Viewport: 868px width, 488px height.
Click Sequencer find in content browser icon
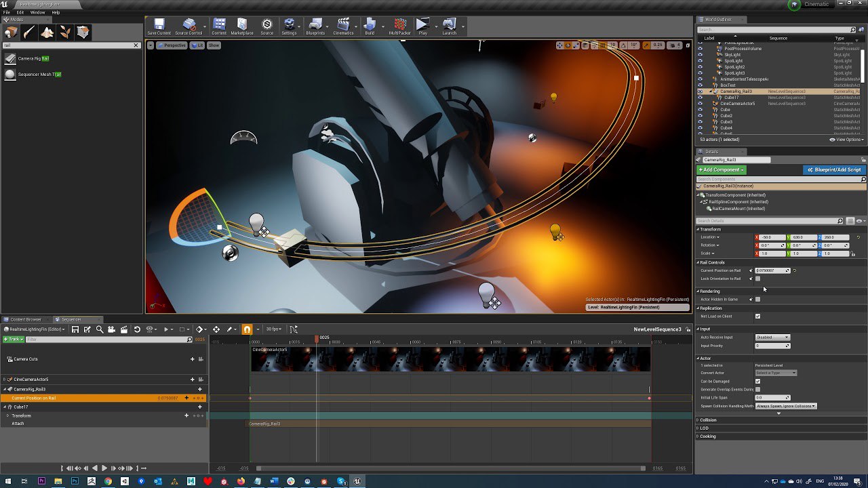point(100,329)
